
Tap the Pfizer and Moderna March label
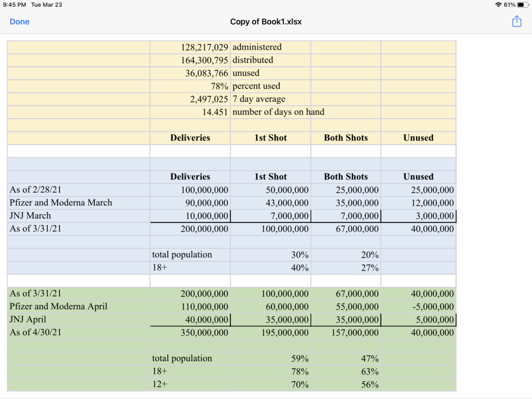[x=61, y=203]
